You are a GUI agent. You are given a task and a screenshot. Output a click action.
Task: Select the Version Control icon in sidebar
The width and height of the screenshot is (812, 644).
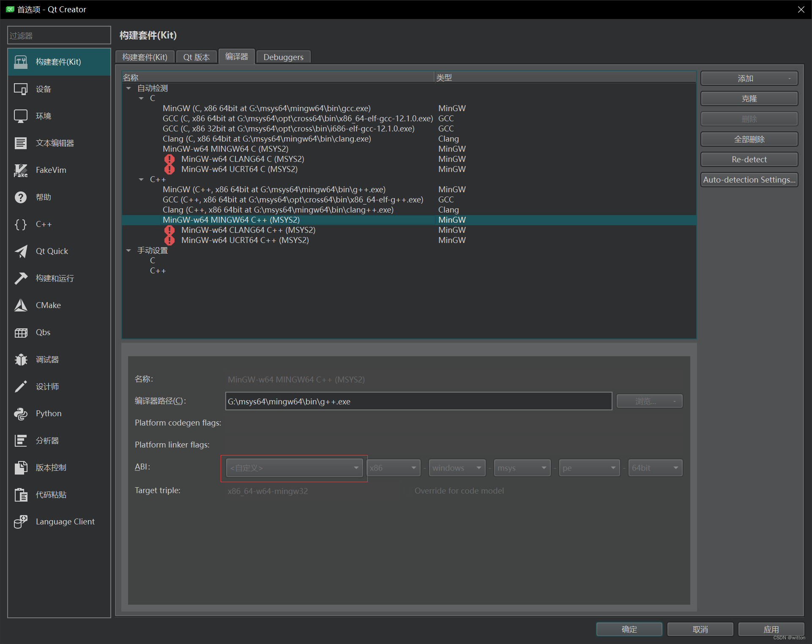click(x=20, y=468)
